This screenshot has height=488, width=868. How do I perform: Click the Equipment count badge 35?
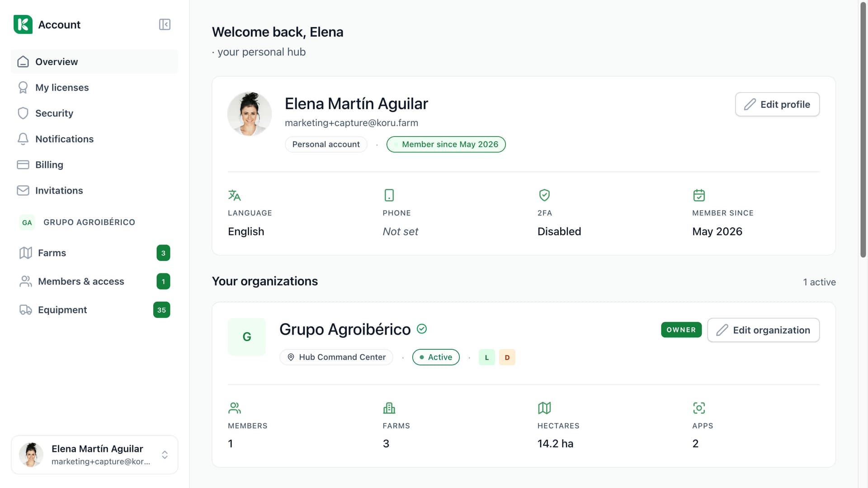click(x=161, y=310)
